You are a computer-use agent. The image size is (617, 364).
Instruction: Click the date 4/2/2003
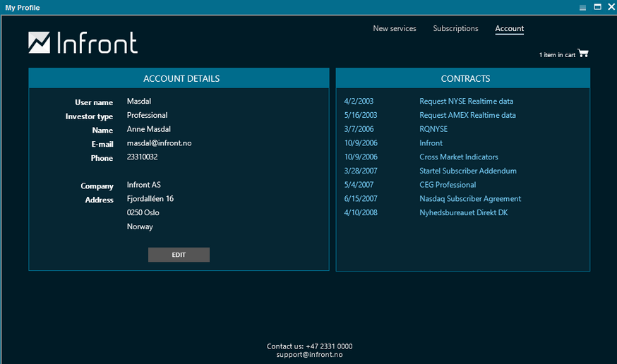coord(359,101)
